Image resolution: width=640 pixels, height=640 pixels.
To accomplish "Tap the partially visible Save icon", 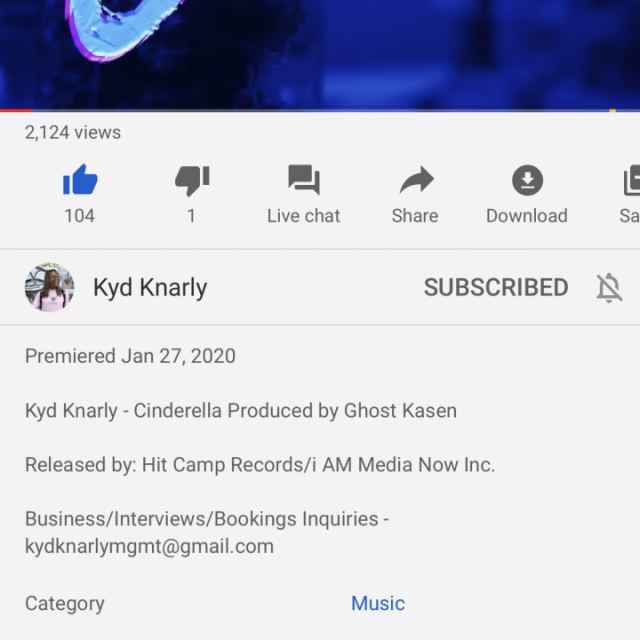I will tap(632, 180).
